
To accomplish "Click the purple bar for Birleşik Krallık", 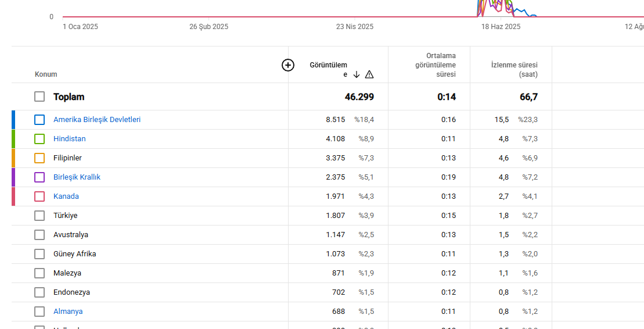I will click(13, 177).
